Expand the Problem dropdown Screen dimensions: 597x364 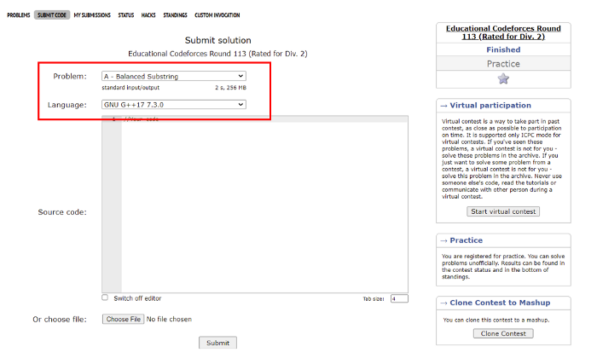point(174,76)
